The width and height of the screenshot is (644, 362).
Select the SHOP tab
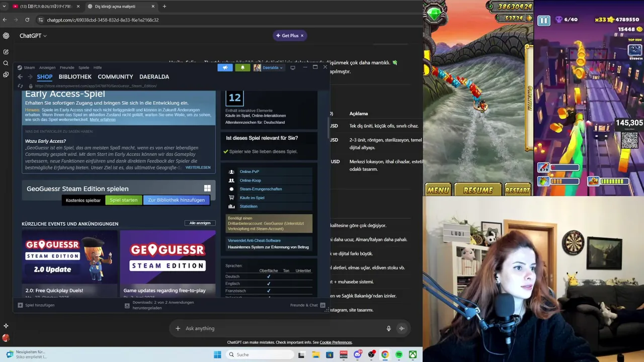(45, 77)
